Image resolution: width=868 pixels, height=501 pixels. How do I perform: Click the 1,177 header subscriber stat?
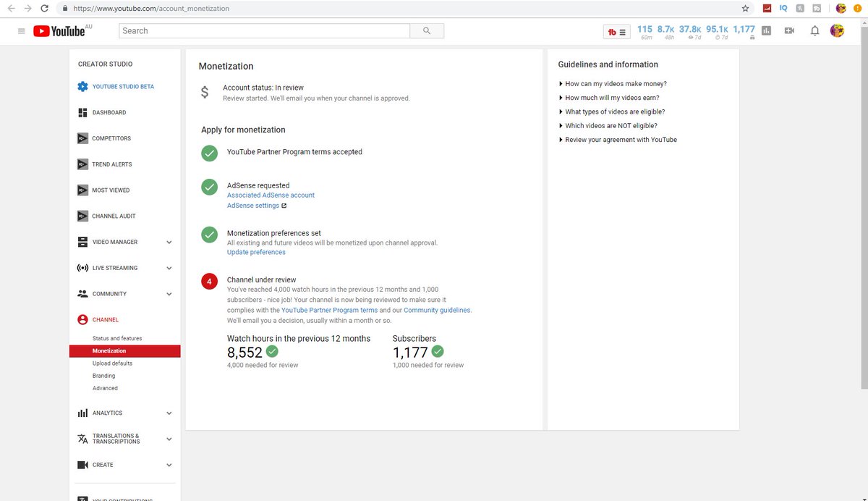(x=744, y=32)
